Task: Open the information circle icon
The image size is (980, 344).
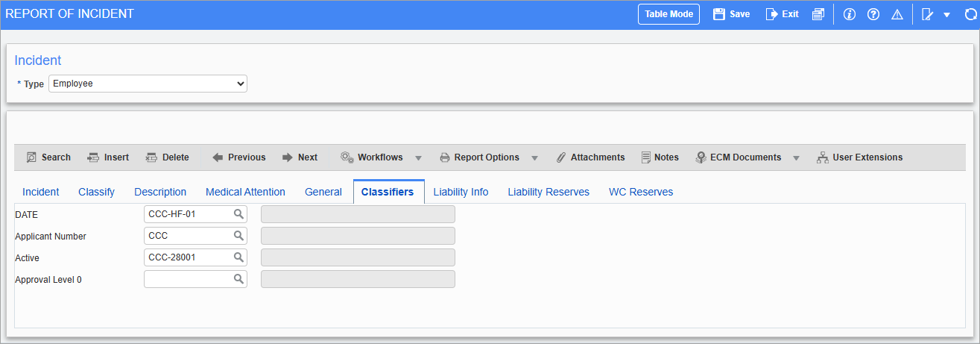Action: pos(849,14)
